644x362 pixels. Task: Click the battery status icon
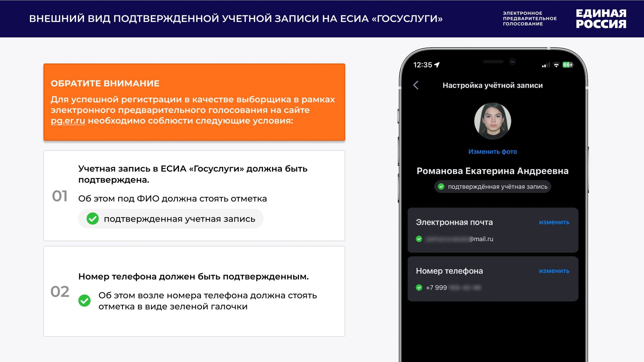click(x=568, y=65)
